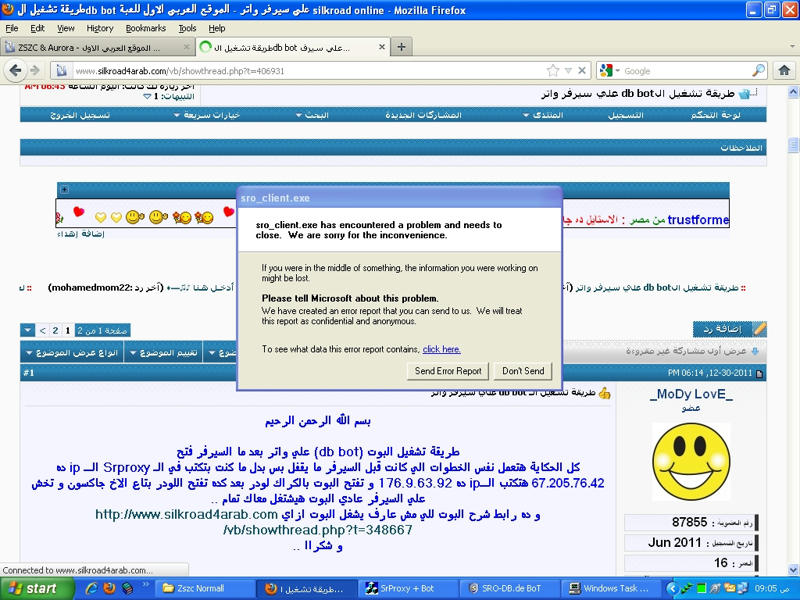Click the لوحة التحكم forum nav link
Image resolution: width=800 pixels, height=600 pixels.
click(x=715, y=115)
